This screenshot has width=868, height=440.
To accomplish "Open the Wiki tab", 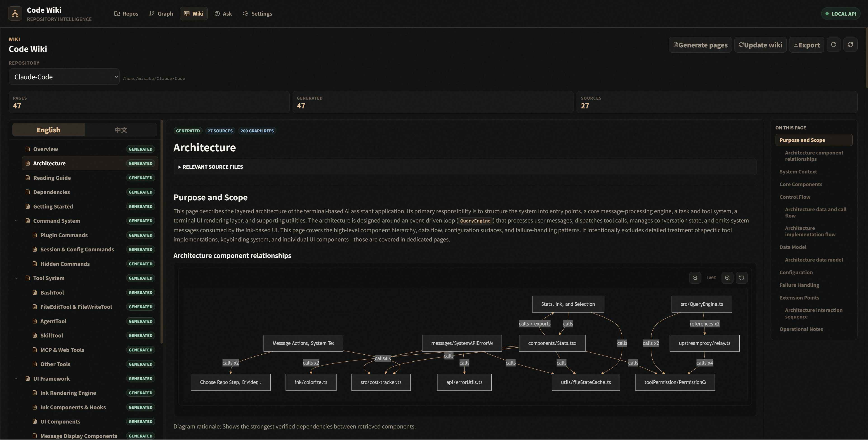I will click(193, 14).
